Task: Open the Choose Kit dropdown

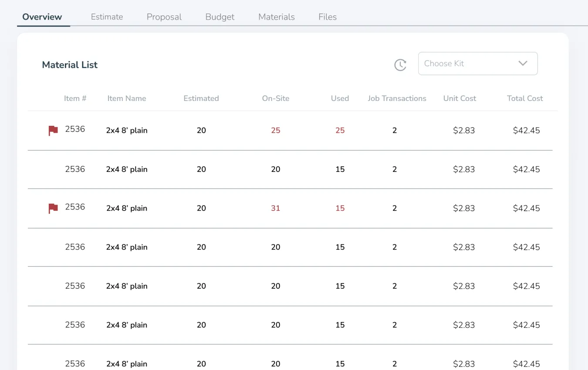Action: point(477,64)
